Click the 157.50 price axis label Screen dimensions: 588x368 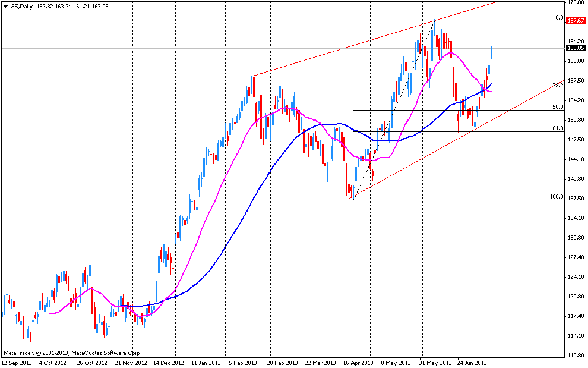[x=576, y=81]
